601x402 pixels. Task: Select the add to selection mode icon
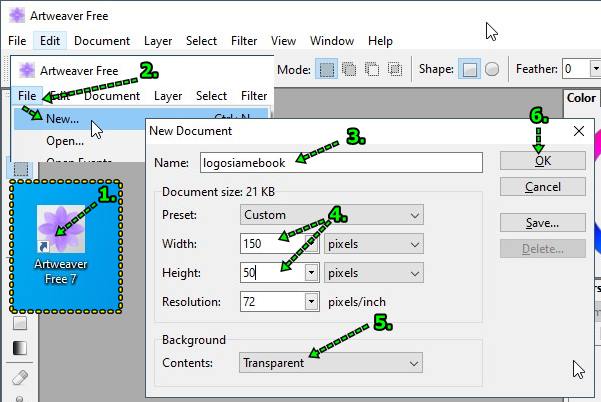pyautogui.click(x=349, y=69)
